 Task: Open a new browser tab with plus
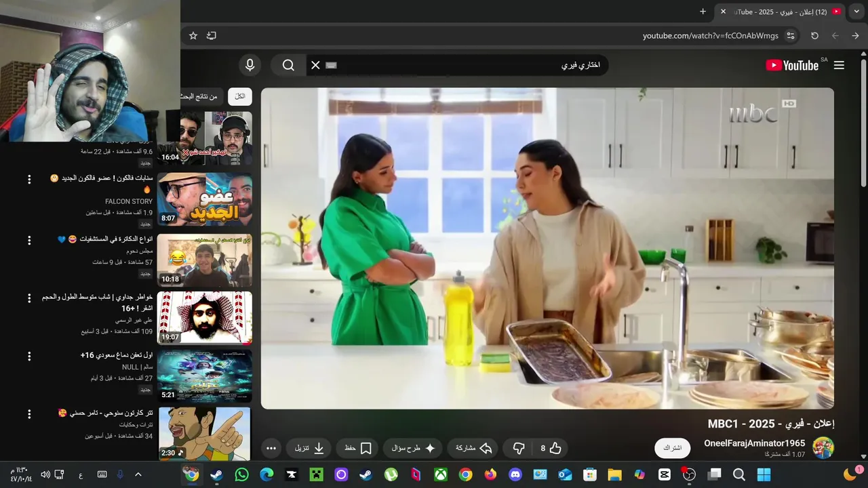(x=703, y=12)
